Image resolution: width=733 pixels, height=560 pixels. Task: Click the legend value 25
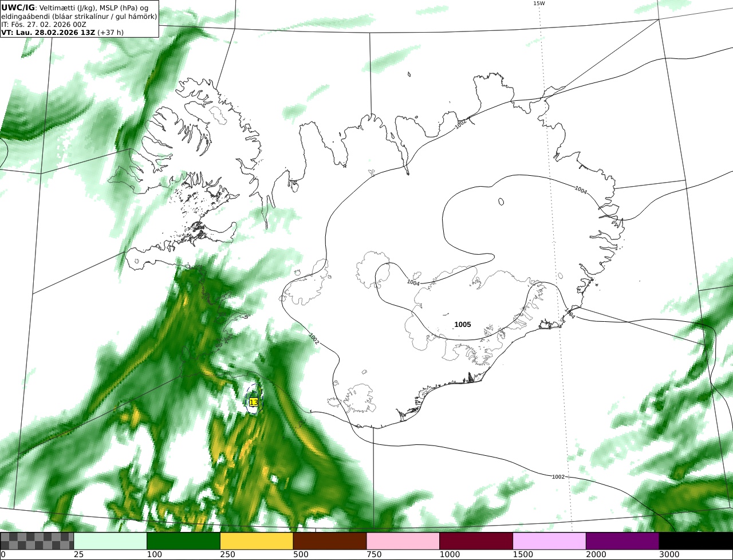tap(78, 555)
